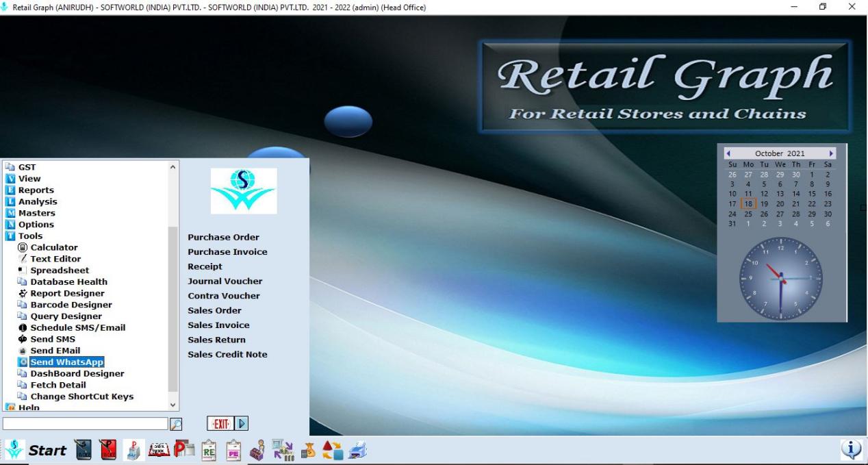This screenshot has height=465, width=868.
Task: Go to next month in calendar
Action: [831, 153]
